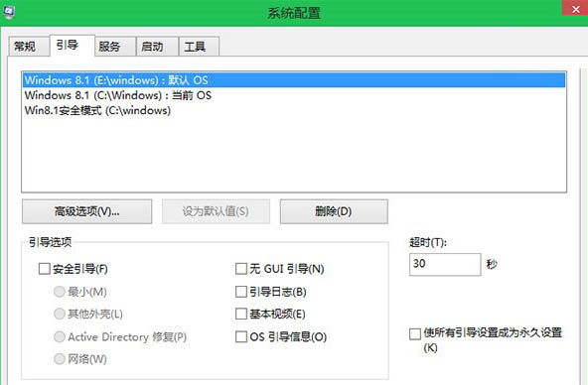
Task: Enable the 安全引导(F) checkbox
Action: [x=45, y=269]
